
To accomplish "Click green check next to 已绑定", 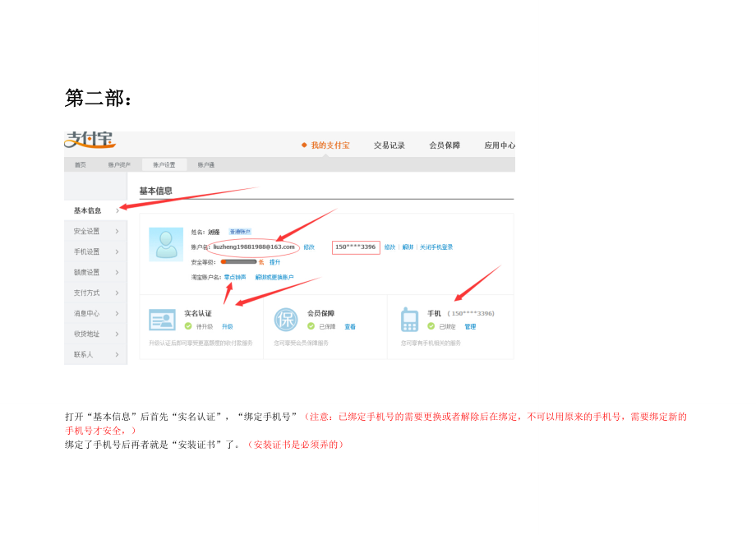I will coord(431,326).
